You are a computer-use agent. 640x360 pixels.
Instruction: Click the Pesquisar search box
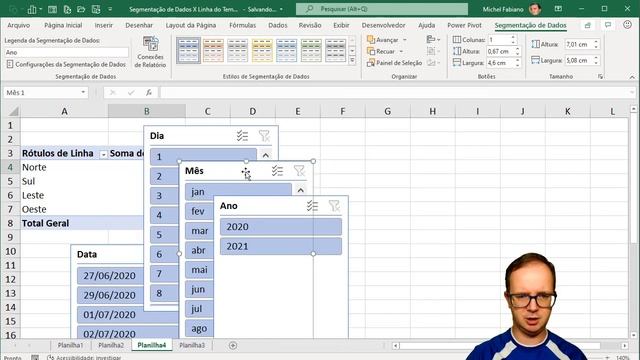pos(382,9)
